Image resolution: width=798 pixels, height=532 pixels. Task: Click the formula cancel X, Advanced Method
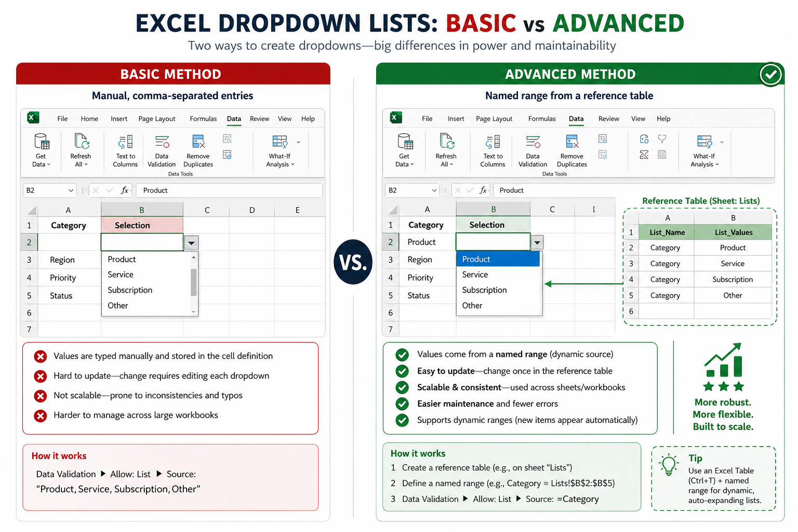coord(458,190)
